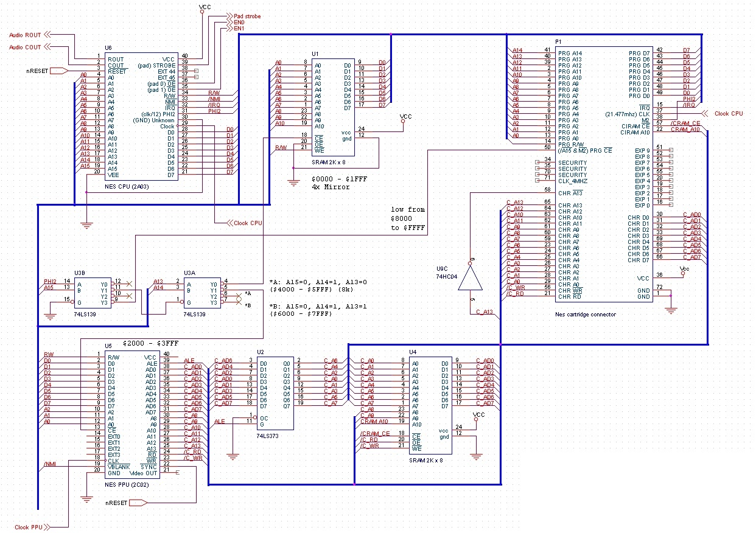This screenshot has width=756, height=533.
Task: Select the Audio ROUT output port
Action: 49,35
